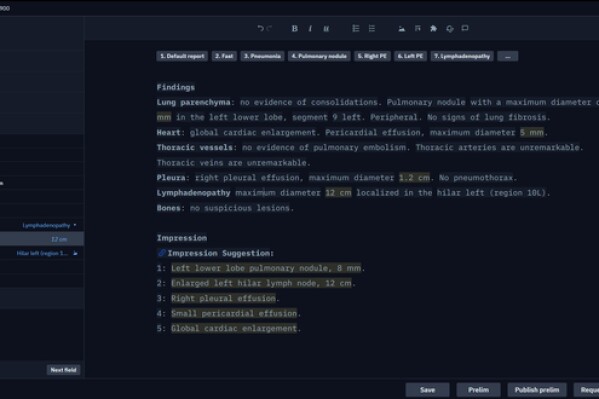Apply the '2. Fast' template
599x399 pixels.
coord(224,56)
